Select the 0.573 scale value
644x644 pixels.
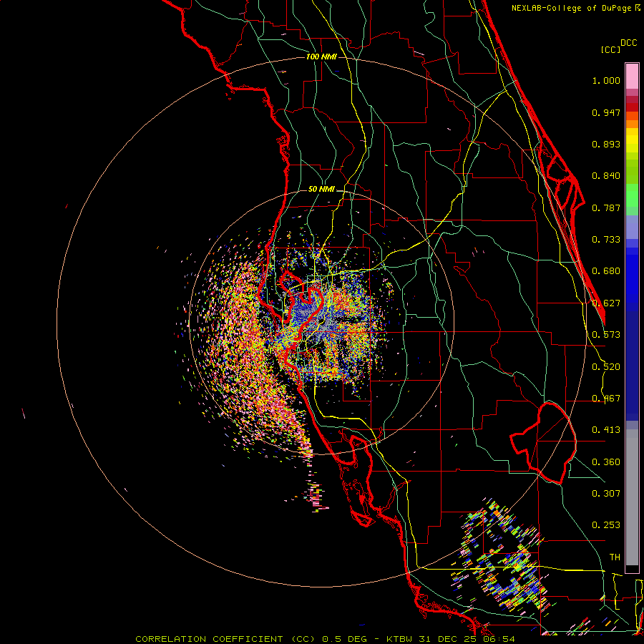[606, 335]
